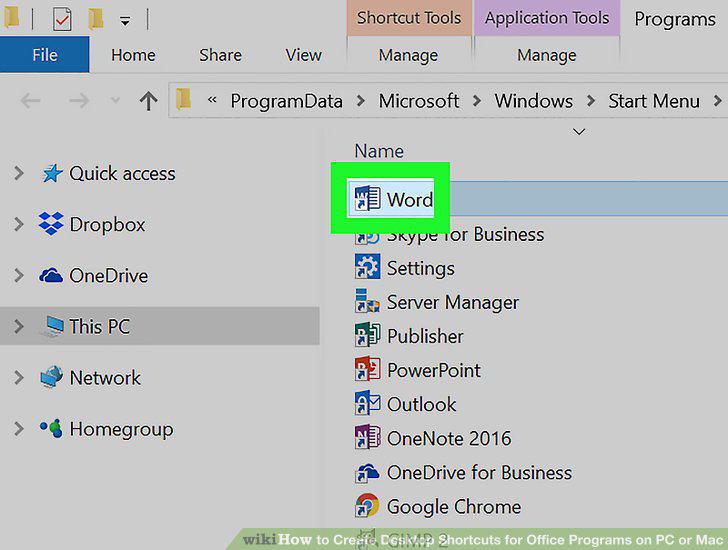
Task: Click the PowerPoint shortcut icon
Action: click(368, 369)
